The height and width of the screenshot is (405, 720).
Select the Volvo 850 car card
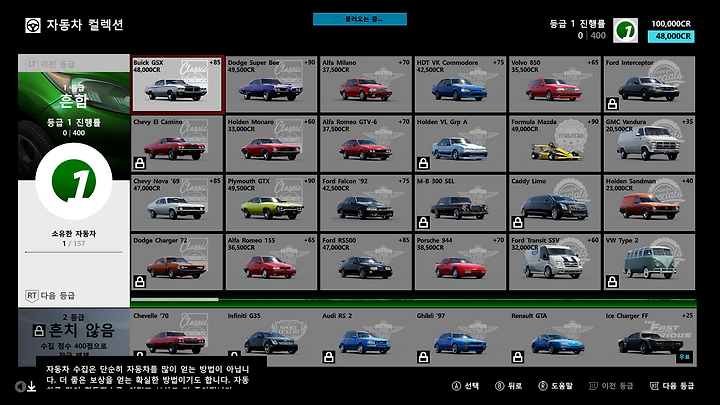tap(555, 85)
